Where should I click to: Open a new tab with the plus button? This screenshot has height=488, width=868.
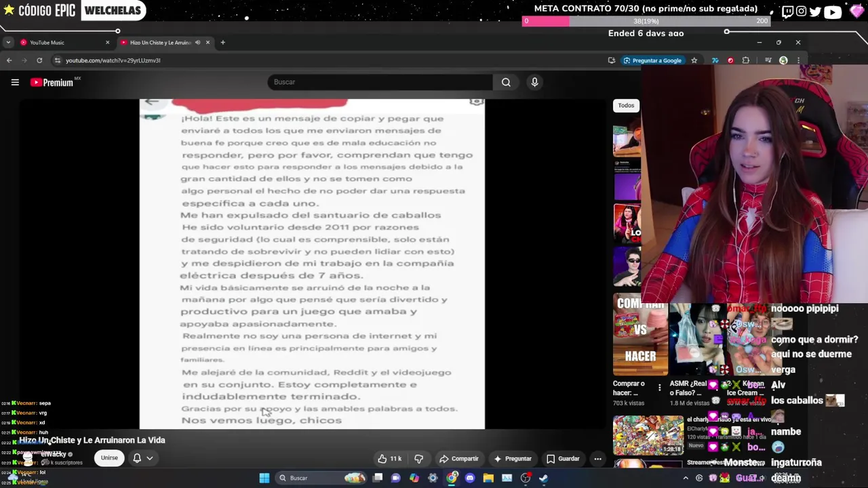click(222, 43)
